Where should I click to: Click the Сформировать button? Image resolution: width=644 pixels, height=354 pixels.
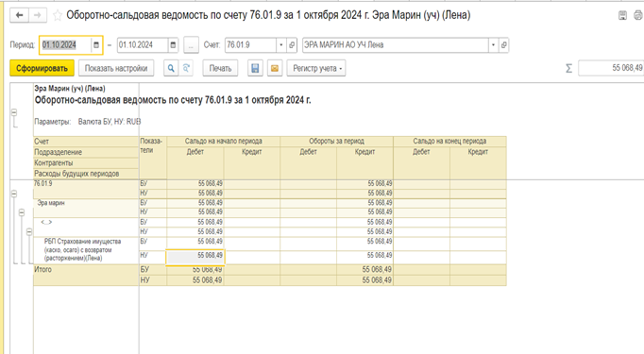click(42, 68)
